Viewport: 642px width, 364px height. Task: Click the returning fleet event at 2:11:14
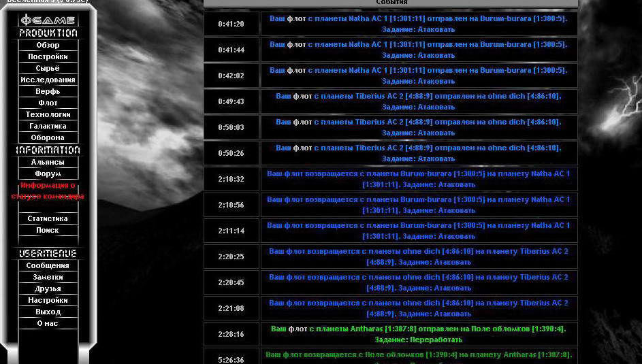coord(419,231)
